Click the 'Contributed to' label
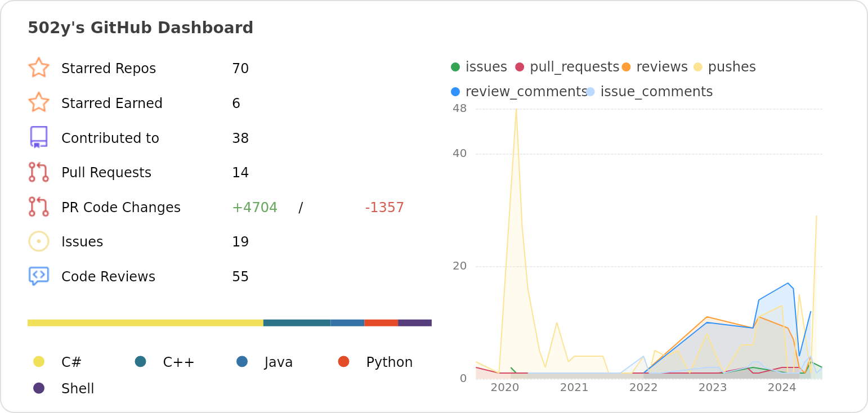Image resolution: width=868 pixels, height=413 pixels. point(110,138)
